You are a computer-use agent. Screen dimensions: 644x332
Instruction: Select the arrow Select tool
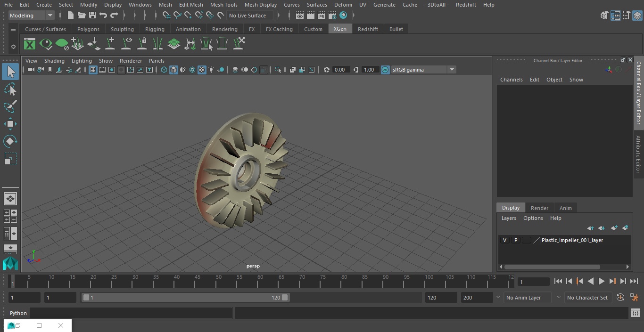point(10,72)
